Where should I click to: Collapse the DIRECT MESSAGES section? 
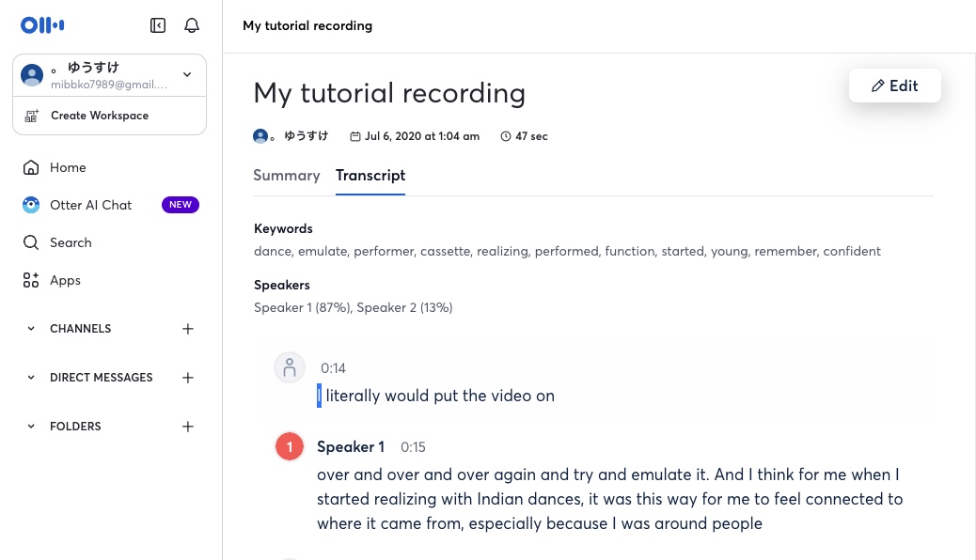(31, 377)
